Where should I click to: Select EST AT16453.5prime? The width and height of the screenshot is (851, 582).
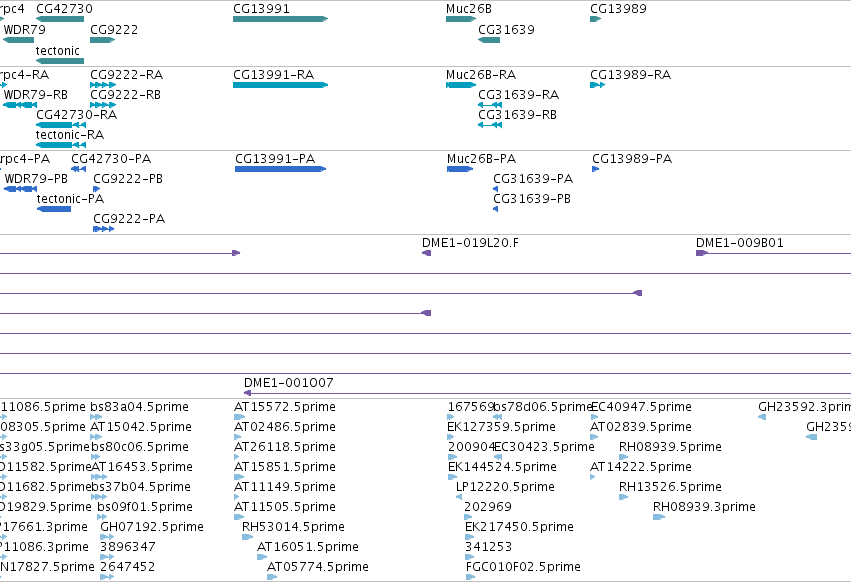142,467
